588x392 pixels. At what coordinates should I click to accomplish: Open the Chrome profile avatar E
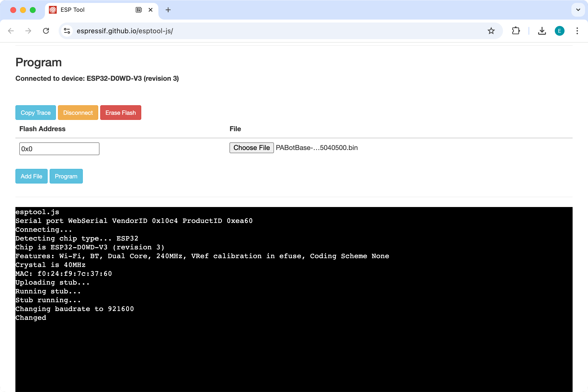click(x=559, y=31)
